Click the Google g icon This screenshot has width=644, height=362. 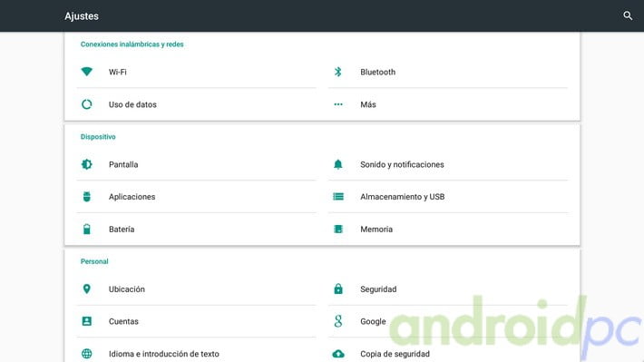[338, 321]
